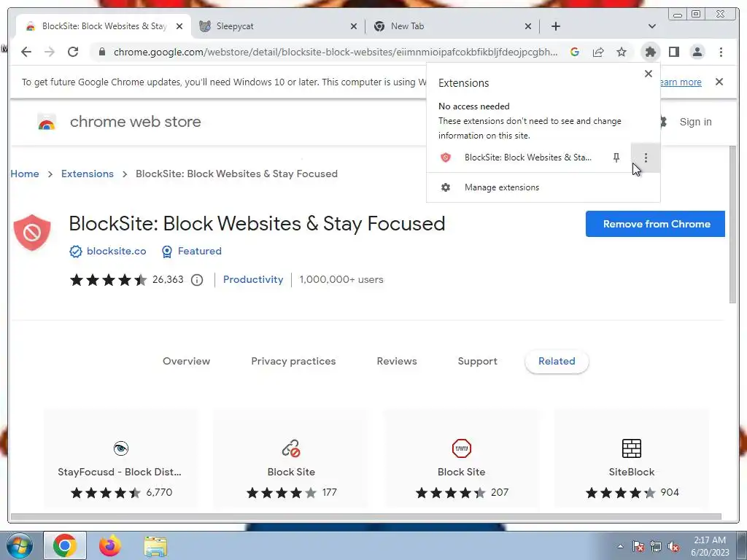The width and height of the screenshot is (747, 560).
Task: Open Block Site card with 177 ratings
Action: (291, 460)
